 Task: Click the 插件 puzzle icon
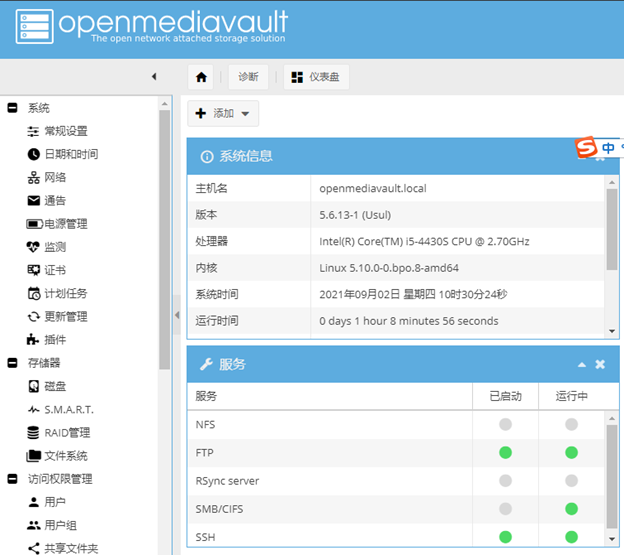[x=33, y=340]
